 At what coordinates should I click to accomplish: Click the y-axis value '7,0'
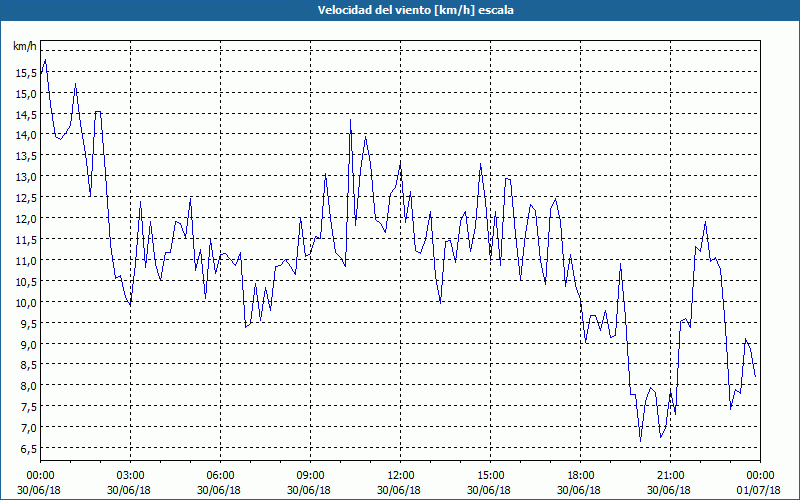[28, 428]
